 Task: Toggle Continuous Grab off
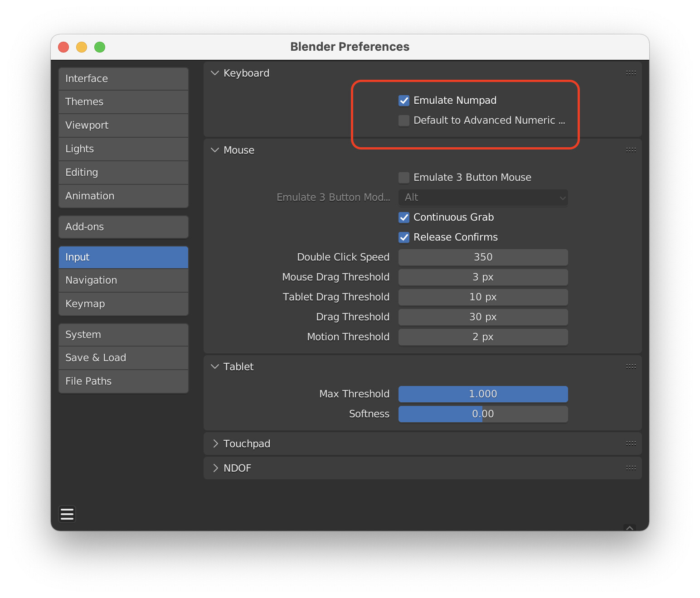404,217
